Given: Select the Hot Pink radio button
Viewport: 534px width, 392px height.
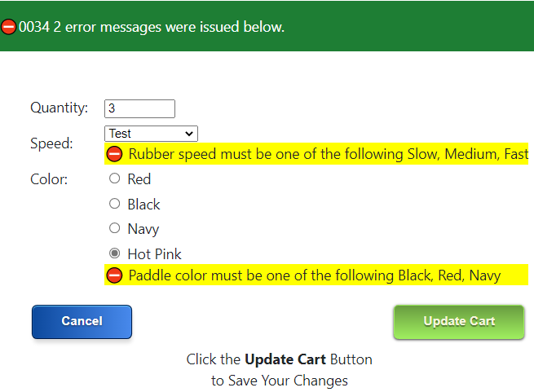Looking at the screenshot, I should click(x=114, y=253).
